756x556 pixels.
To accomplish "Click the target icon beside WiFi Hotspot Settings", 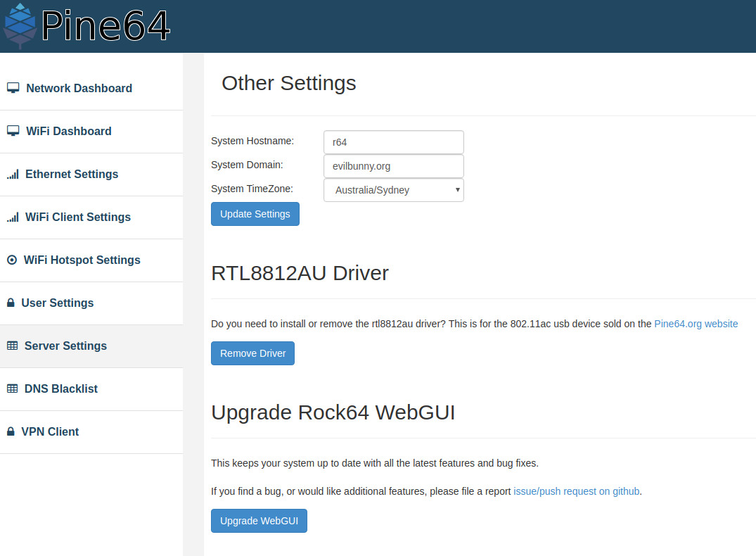I will pos(12,260).
